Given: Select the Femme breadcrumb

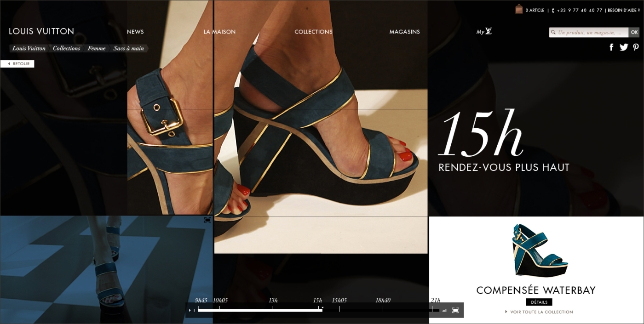Looking at the screenshot, I should 97,48.
